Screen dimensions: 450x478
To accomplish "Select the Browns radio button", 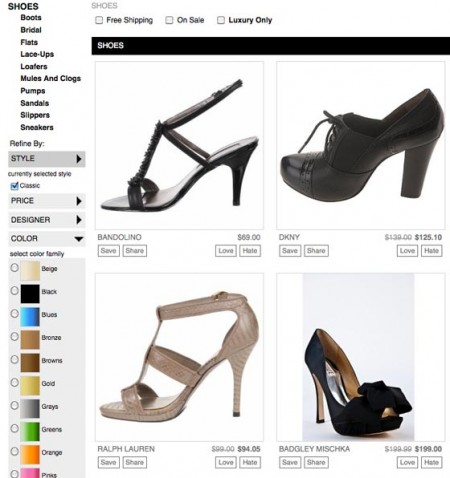I will pyautogui.click(x=14, y=360).
